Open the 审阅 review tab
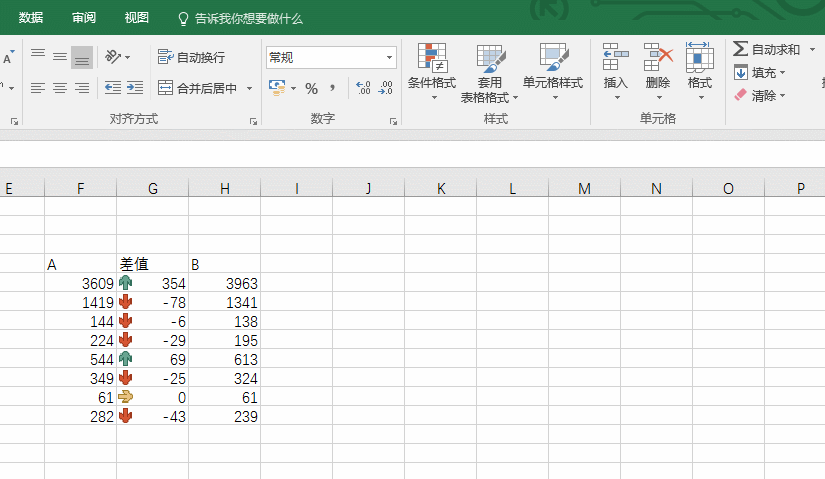Viewport: 825px width, 479px height. point(84,18)
